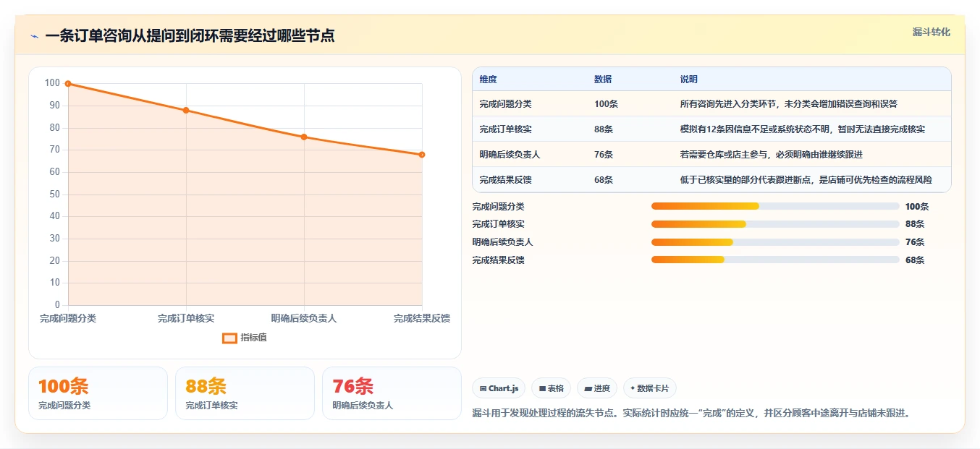
Task: Click the 明确后续负责人 progress bar
Action: pyautogui.click(x=775, y=242)
